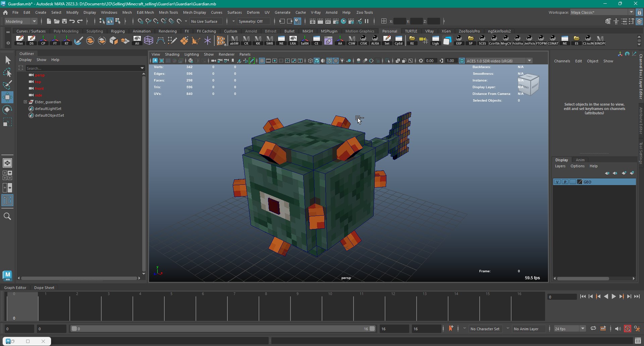Click the abSM shelf button
The height and width of the screenshot is (346, 644).
point(234,40)
